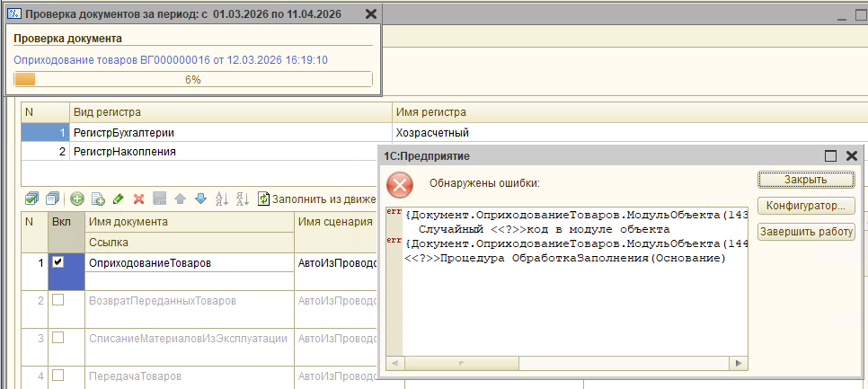Click second ОприходованиеТоваров.МодульОбъекта(144 error line
This screenshot has width=868, height=389.
[x=576, y=243]
